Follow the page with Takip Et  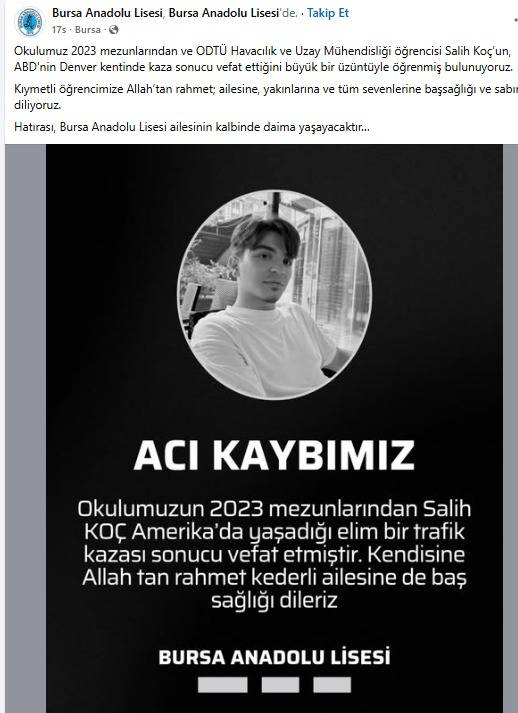(328, 13)
